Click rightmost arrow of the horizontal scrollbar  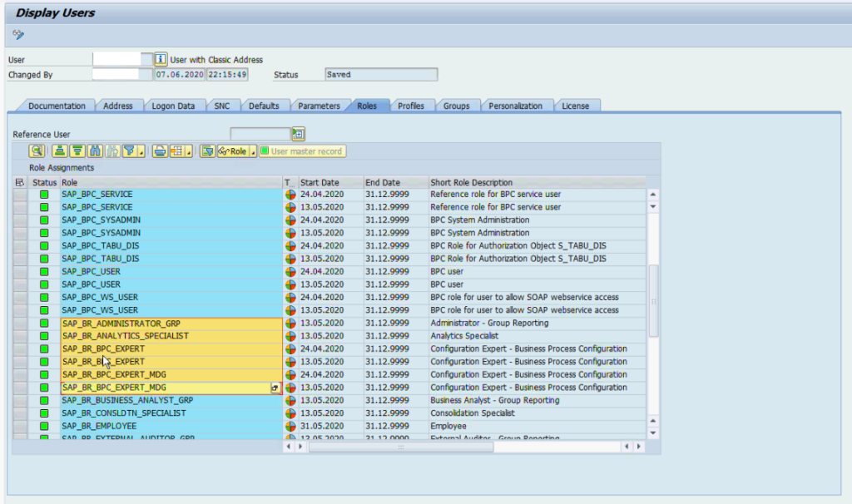pos(638,447)
